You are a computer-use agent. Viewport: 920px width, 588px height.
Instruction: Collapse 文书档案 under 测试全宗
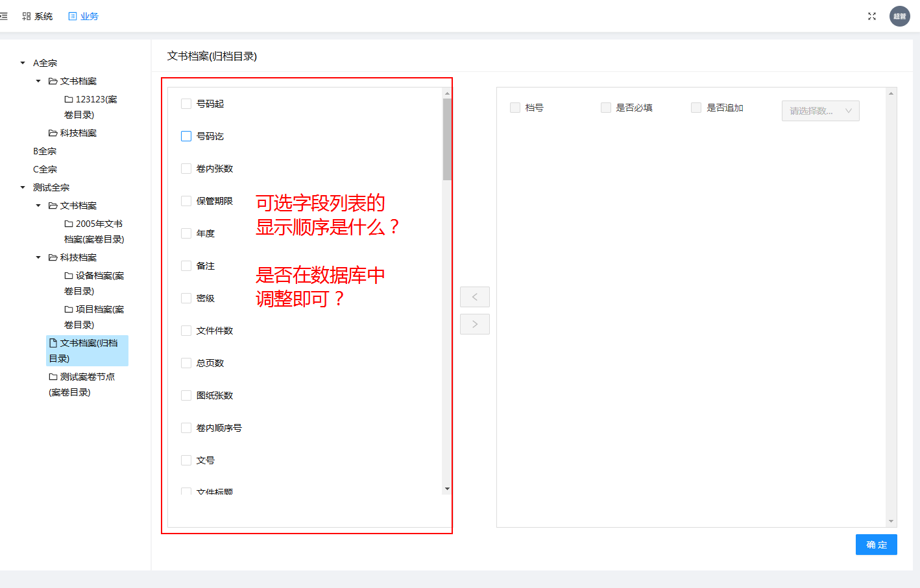pyautogui.click(x=38, y=206)
